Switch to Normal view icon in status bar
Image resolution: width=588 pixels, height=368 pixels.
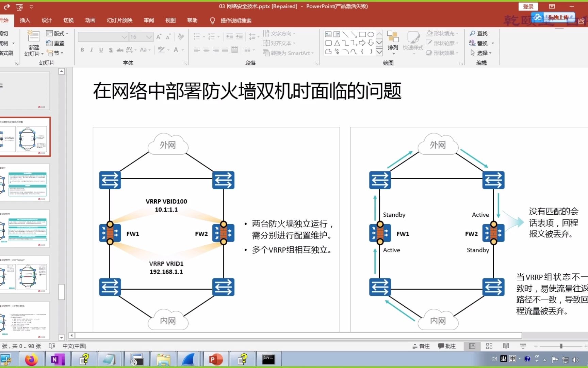[472, 346]
